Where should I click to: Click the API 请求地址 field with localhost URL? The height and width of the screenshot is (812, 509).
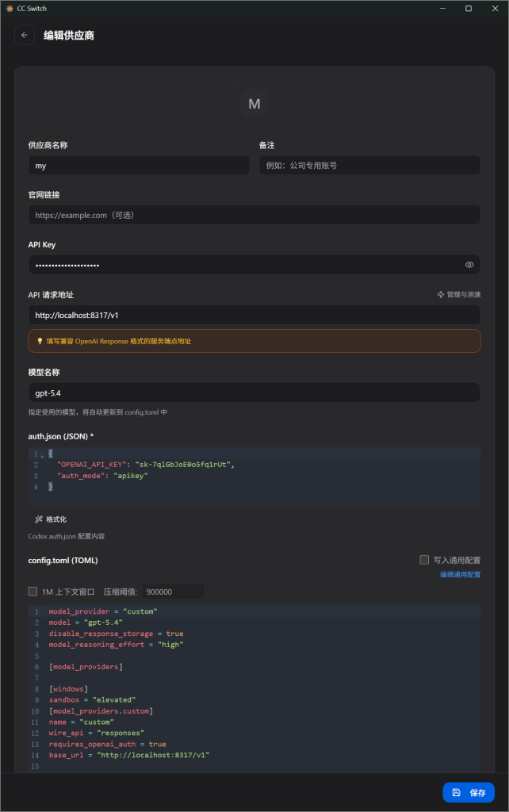coord(254,315)
